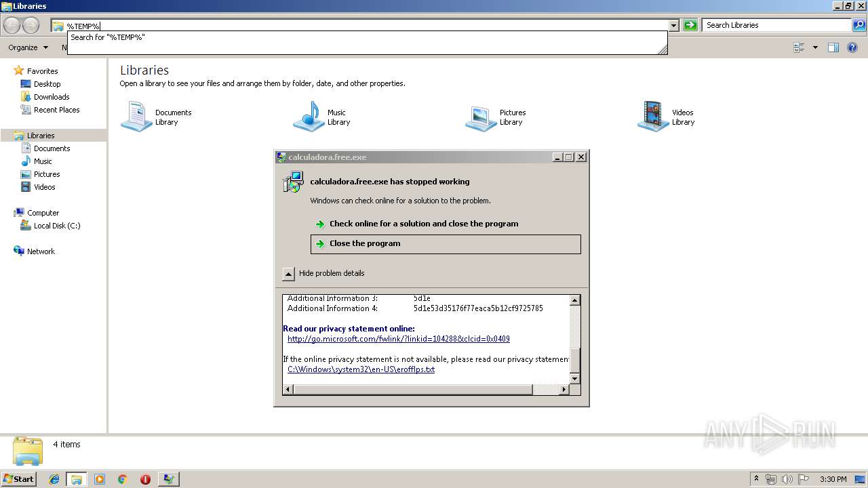Click the green Go arrow beside address bar
Viewport: 868px width, 488px height.
690,25
